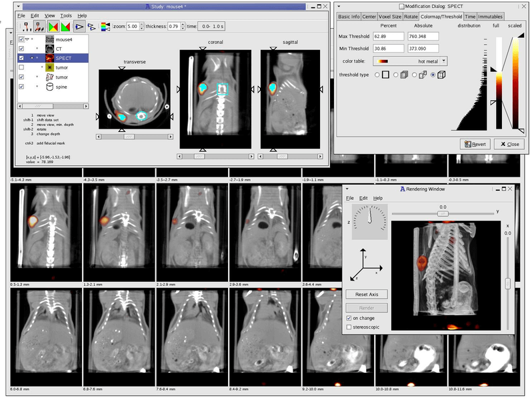Screen dimensions: 532x400
Task: Click top depth marker above sagittal view
Action: point(273,49)
